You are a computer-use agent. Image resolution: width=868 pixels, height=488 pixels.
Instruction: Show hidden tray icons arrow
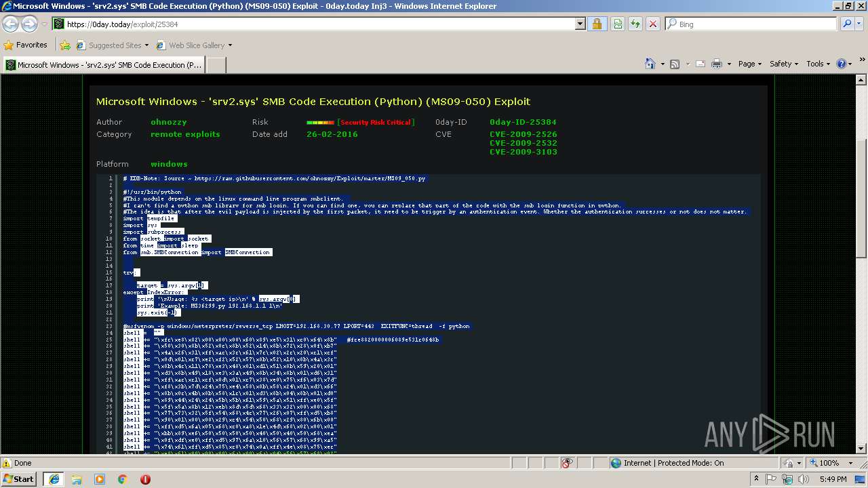[x=757, y=479]
